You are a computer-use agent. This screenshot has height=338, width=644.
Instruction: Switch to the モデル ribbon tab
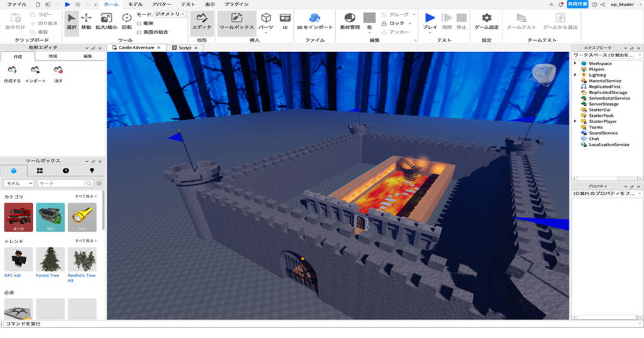click(135, 4)
